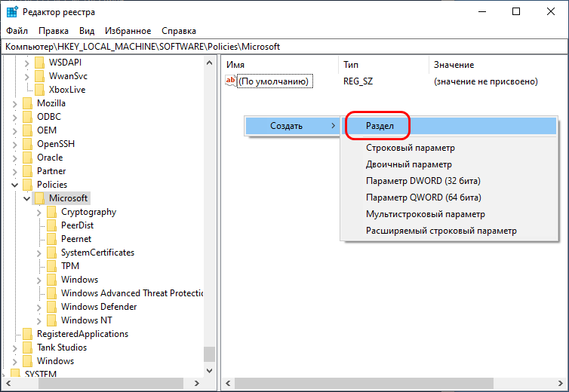The height and width of the screenshot is (392, 569).
Task: Open the Правка menu
Action: click(x=54, y=31)
